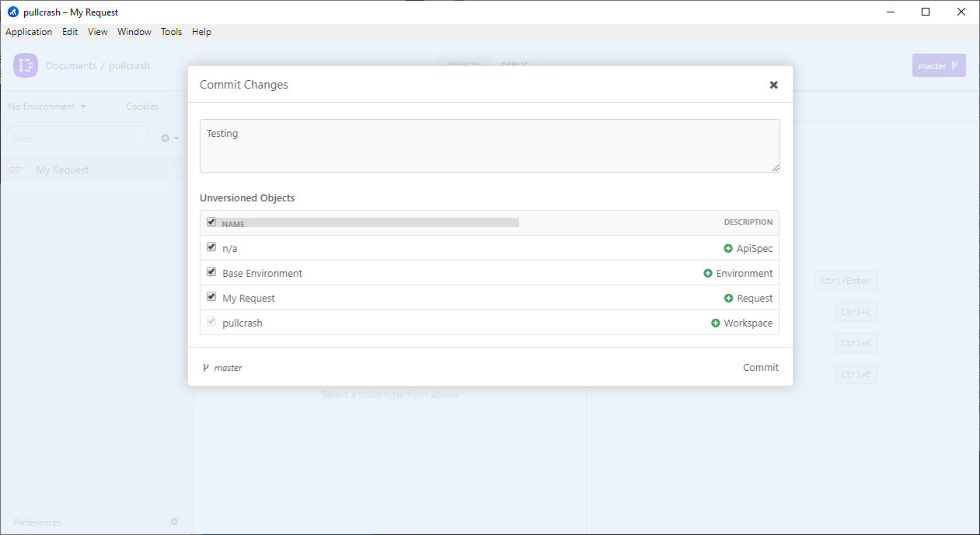Image resolution: width=980 pixels, height=535 pixels.
Task: Click the green plus icon next to ApiSpec
Action: [x=728, y=249]
